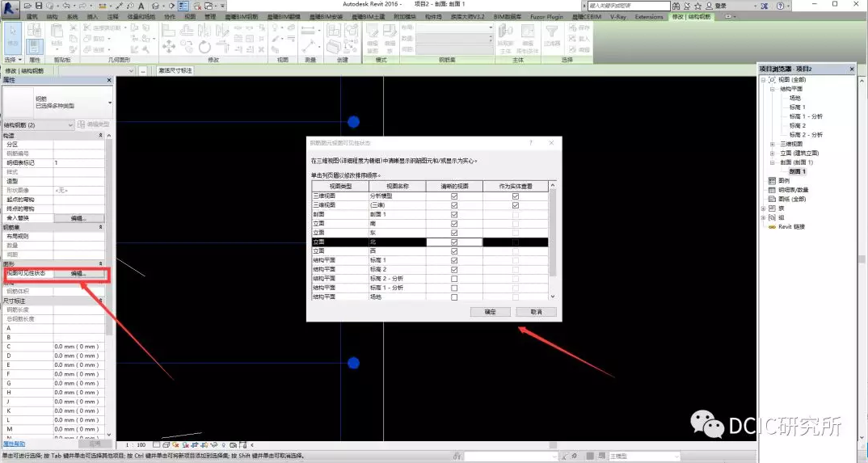Select 标高 2 in project browser
Viewport: 868px width, 463px height.
(x=797, y=125)
